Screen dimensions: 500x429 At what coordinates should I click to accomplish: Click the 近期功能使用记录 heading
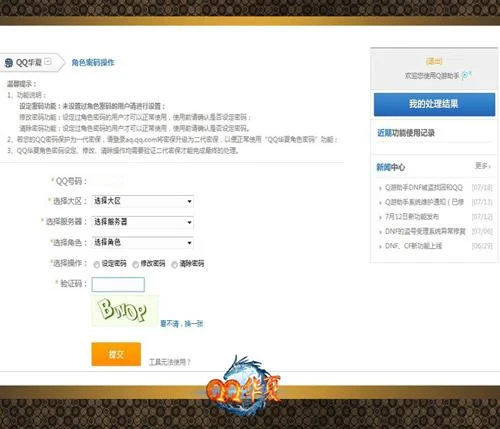pyautogui.click(x=406, y=133)
